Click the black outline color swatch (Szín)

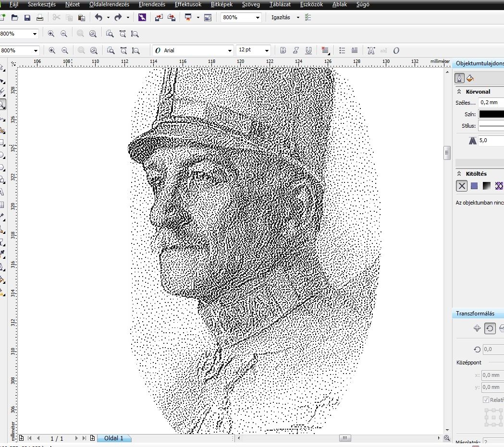coord(491,114)
